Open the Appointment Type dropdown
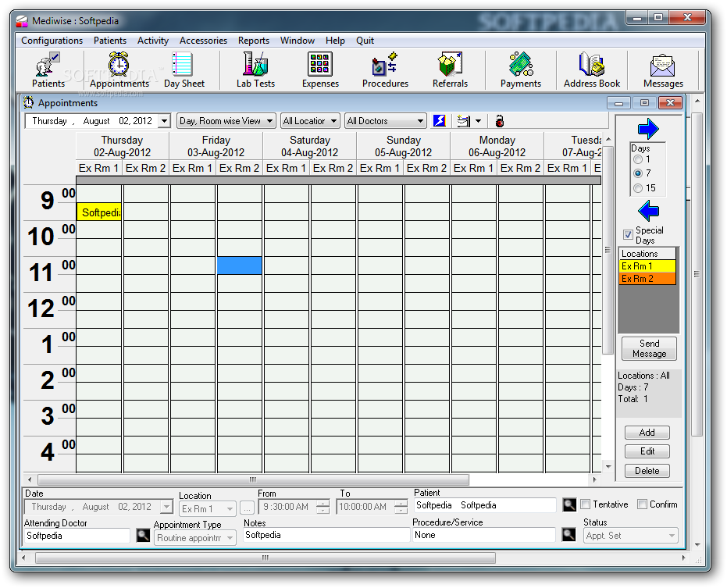 (194, 538)
